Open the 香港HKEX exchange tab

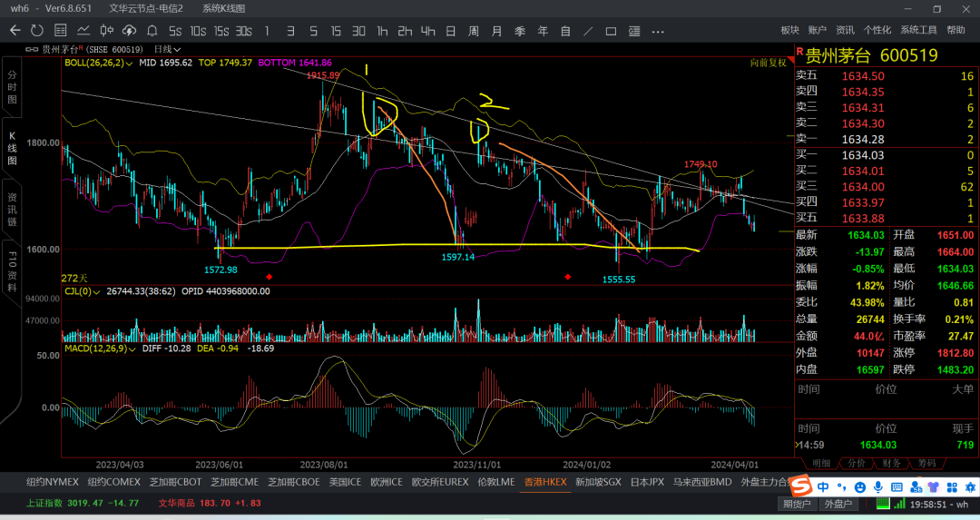pos(545,482)
